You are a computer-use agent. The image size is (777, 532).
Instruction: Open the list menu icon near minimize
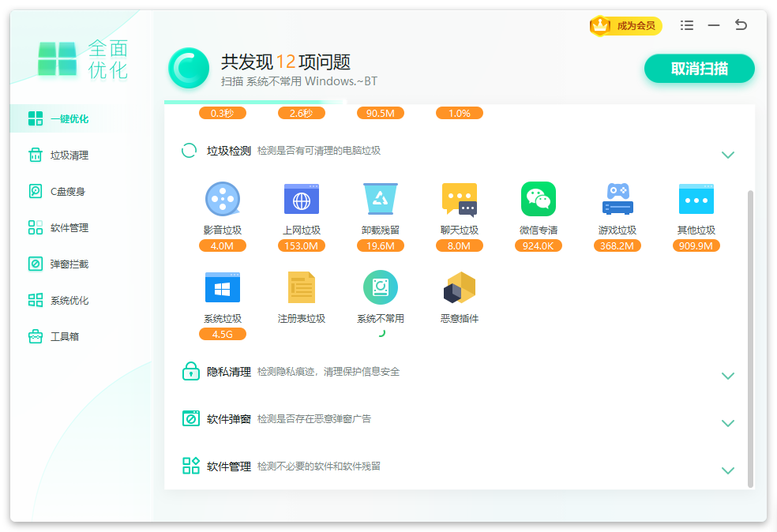click(x=686, y=25)
